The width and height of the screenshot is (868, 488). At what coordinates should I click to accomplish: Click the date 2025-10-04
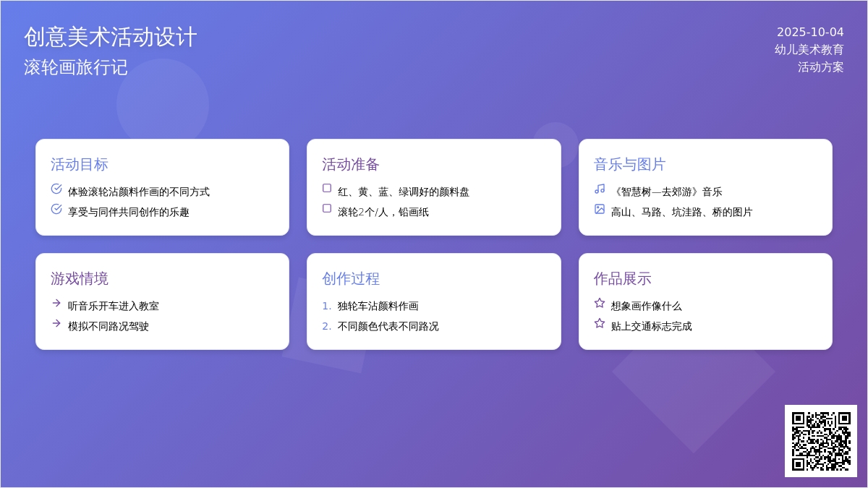tap(810, 33)
